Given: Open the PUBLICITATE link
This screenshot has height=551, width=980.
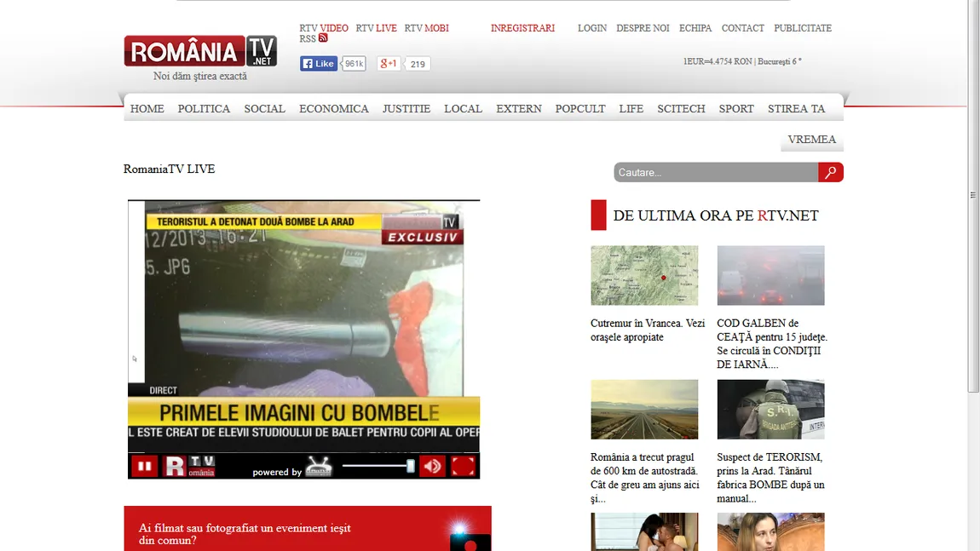Looking at the screenshot, I should (x=803, y=28).
